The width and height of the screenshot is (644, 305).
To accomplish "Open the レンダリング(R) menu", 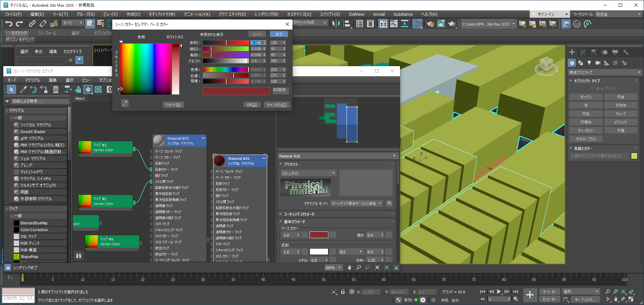I will click(266, 14).
